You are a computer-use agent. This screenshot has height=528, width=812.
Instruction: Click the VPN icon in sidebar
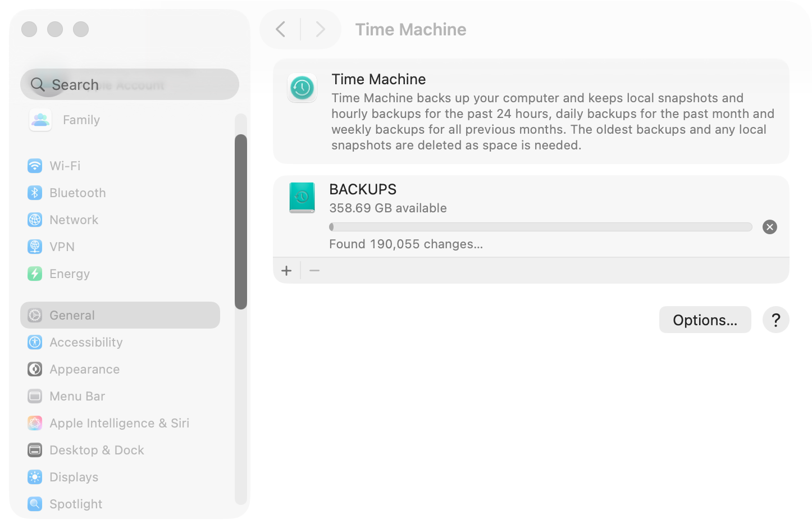[35, 247]
